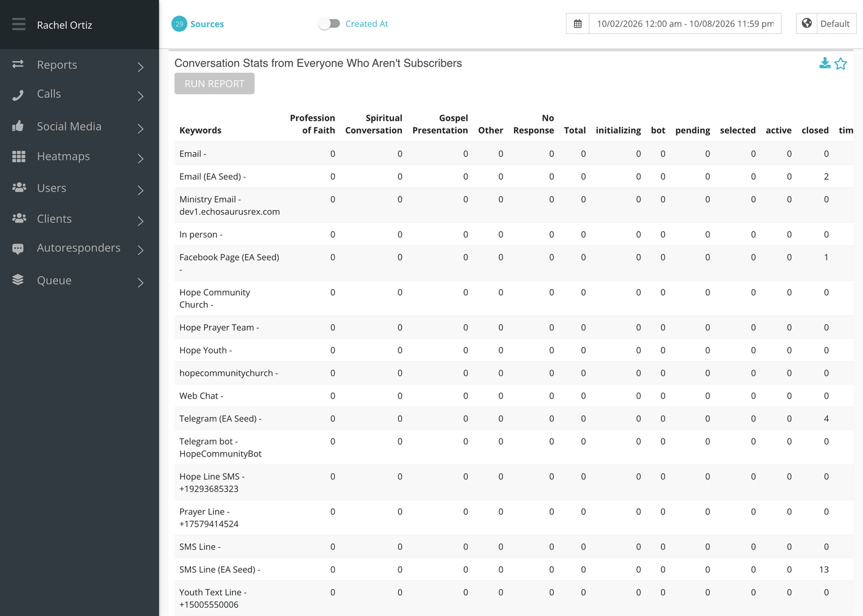Expand the Clients chevron
The width and height of the screenshot is (863, 616).
[141, 221]
